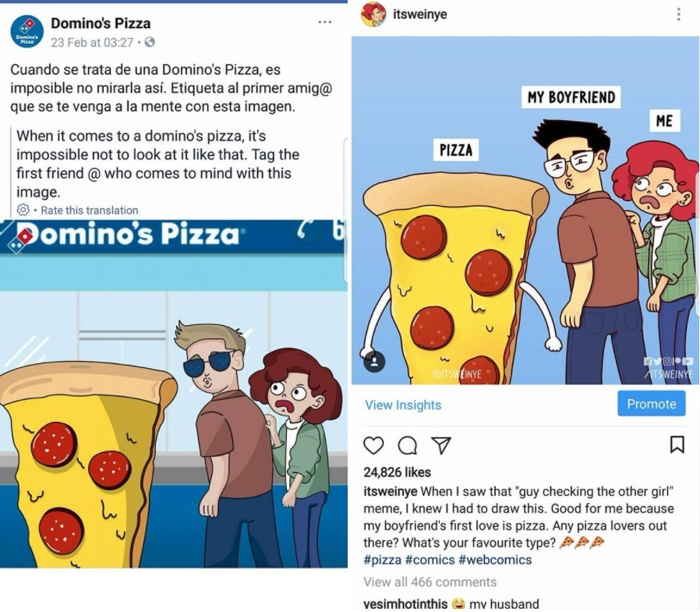
Task: Select the itsweinye username at the top
Action: pyautogui.click(x=414, y=13)
